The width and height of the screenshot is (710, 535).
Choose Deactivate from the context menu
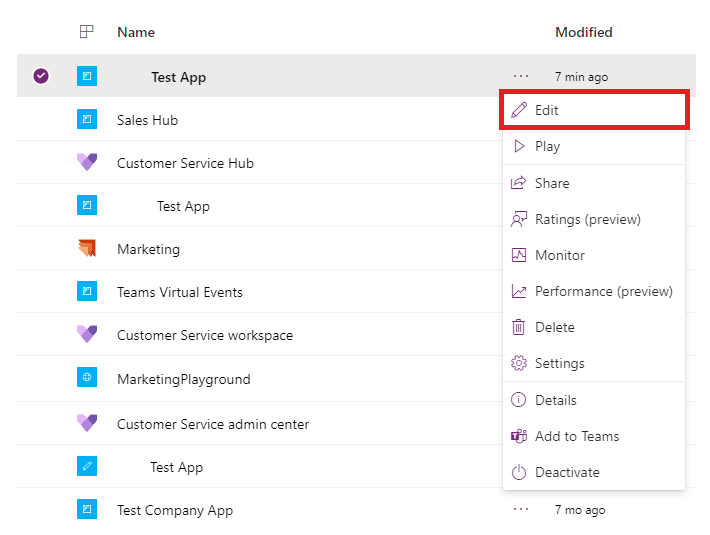tap(594, 472)
